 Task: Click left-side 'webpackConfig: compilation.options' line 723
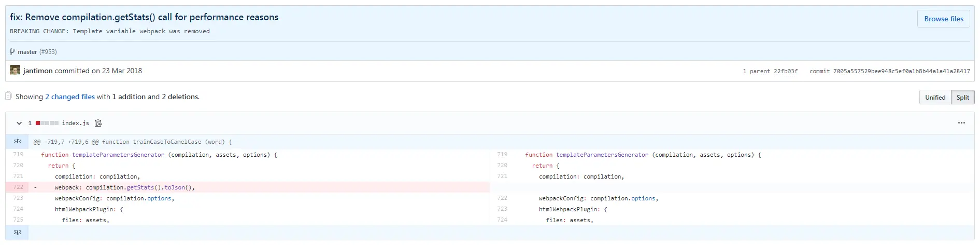(x=115, y=198)
